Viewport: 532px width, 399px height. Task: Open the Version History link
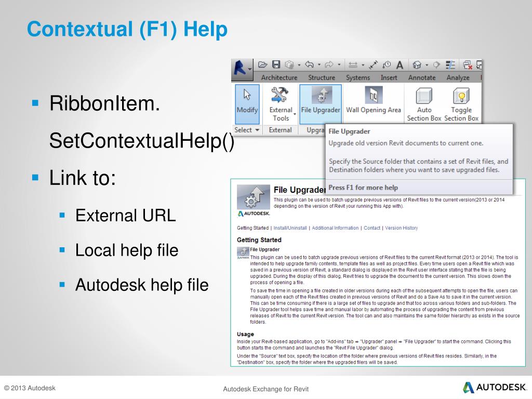(402, 228)
